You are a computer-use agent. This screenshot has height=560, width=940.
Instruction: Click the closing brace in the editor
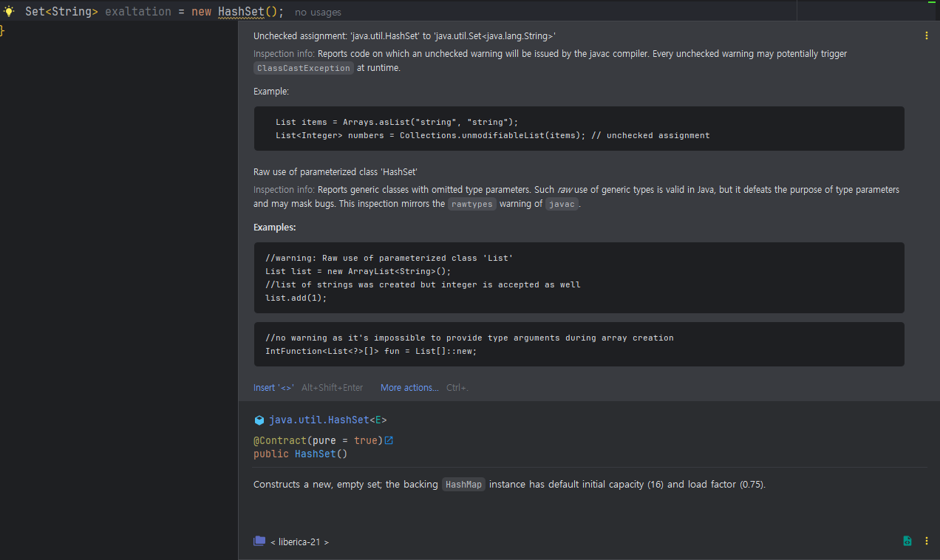[2, 30]
